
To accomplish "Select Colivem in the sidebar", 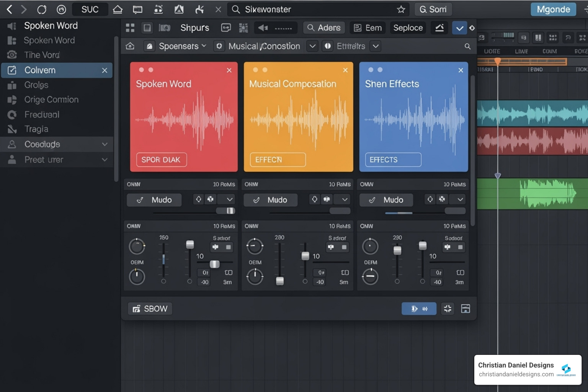I will (40, 70).
